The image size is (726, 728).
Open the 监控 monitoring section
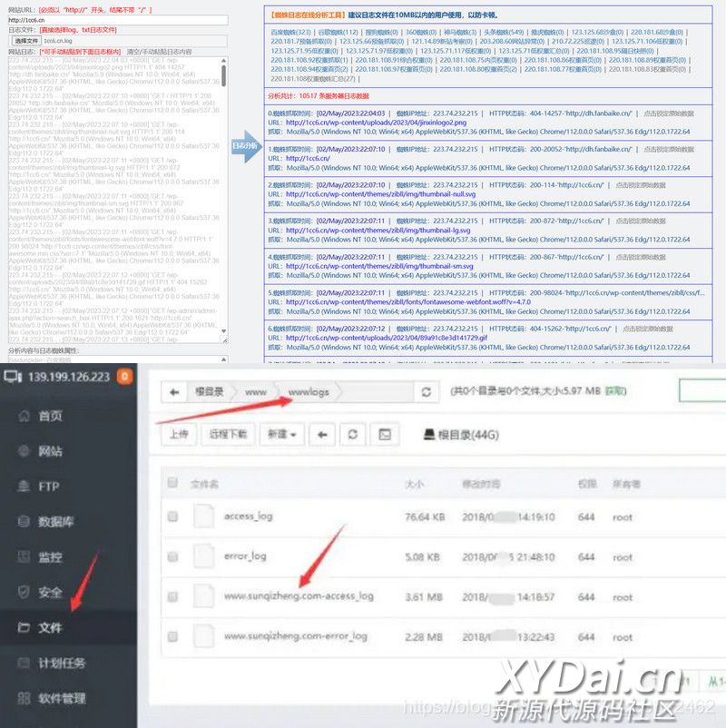25,557
